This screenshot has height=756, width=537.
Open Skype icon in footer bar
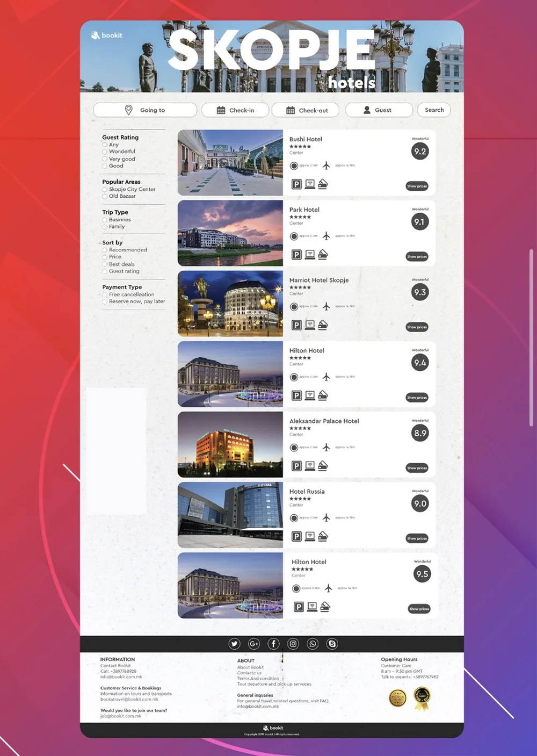click(332, 644)
